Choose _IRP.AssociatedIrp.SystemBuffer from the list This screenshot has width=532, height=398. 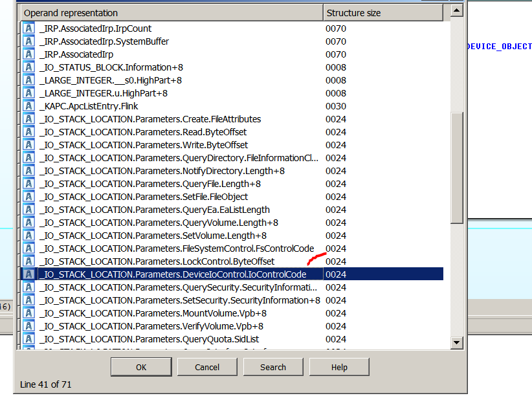click(104, 41)
